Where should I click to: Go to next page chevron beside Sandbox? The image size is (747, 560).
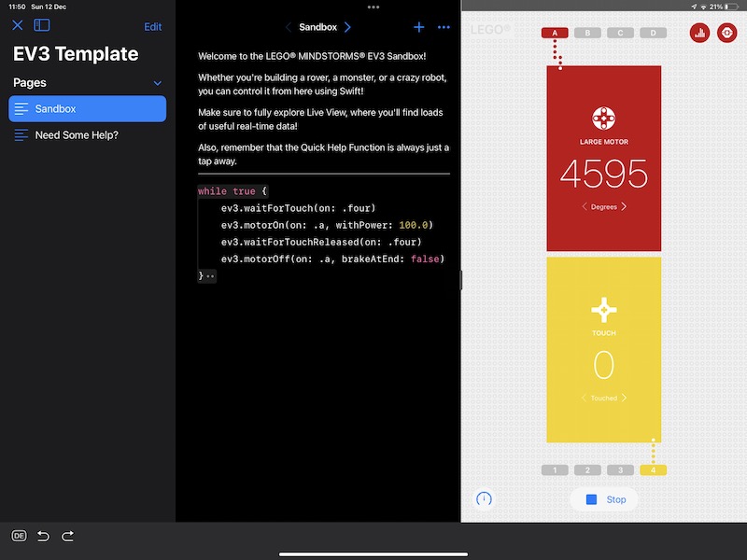point(347,27)
